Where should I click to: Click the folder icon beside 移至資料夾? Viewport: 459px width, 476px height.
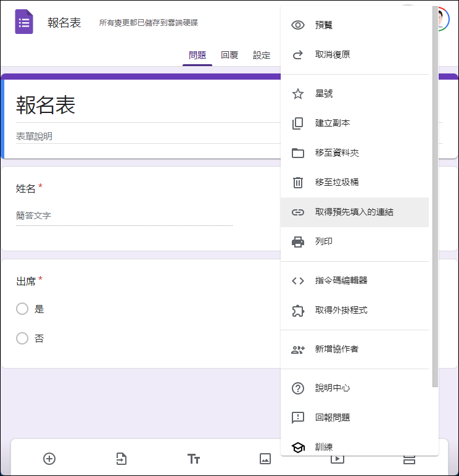point(297,152)
